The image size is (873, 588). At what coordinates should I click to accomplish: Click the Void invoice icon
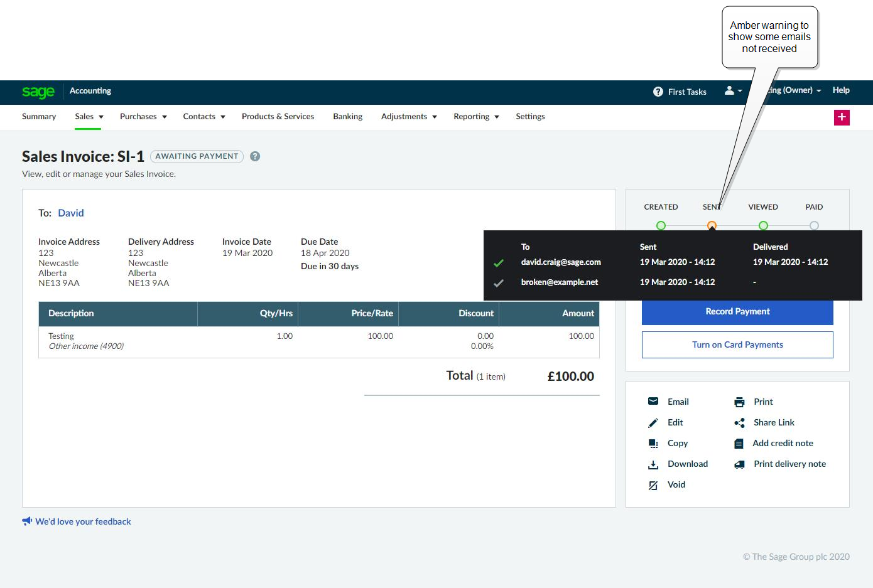[x=653, y=485]
